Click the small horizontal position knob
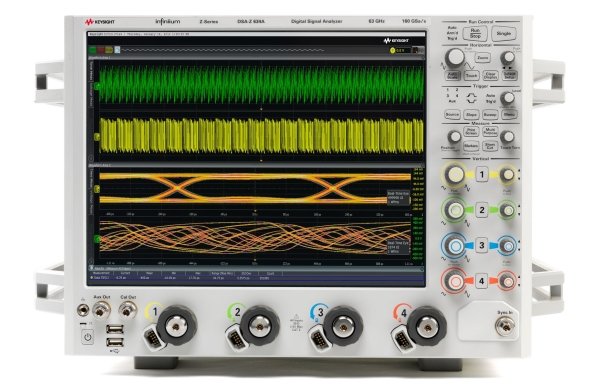This screenshot has width=600, height=390. (x=508, y=57)
